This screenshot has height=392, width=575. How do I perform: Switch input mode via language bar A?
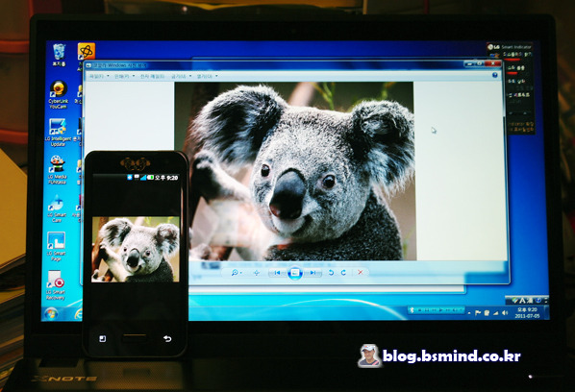pos(522,301)
